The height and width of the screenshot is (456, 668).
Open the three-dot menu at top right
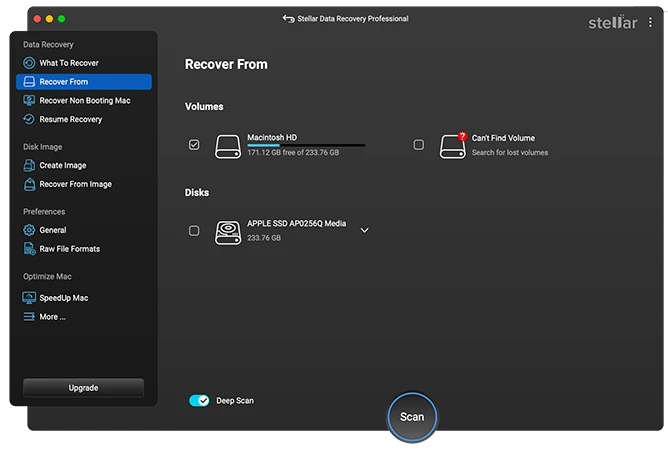pos(650,22)
